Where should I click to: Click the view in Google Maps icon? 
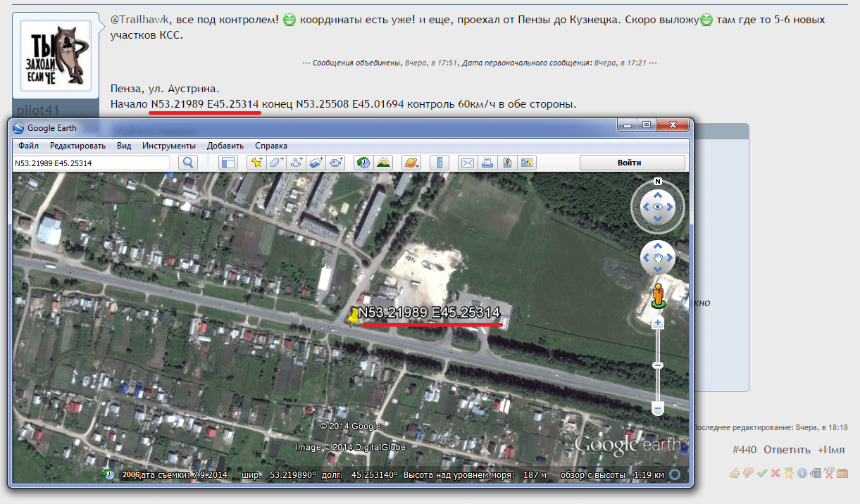(526, 163)
